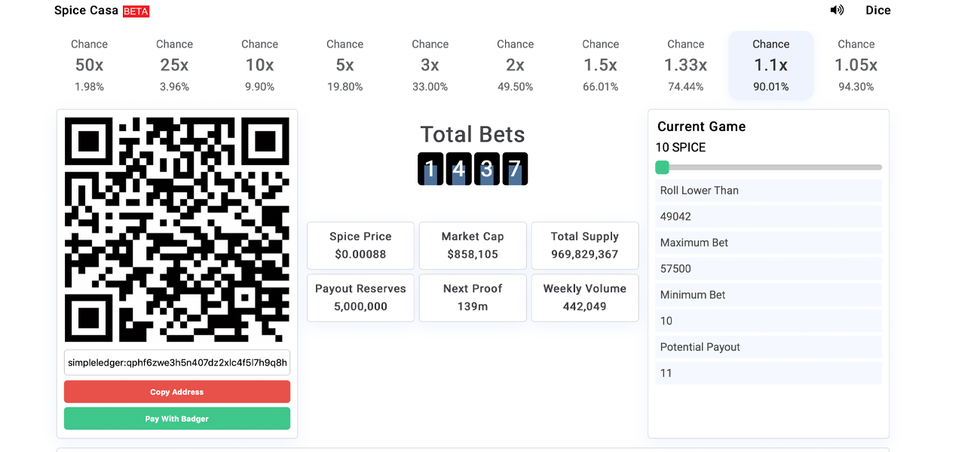Select the 1.05x chance option

point(856,65)
